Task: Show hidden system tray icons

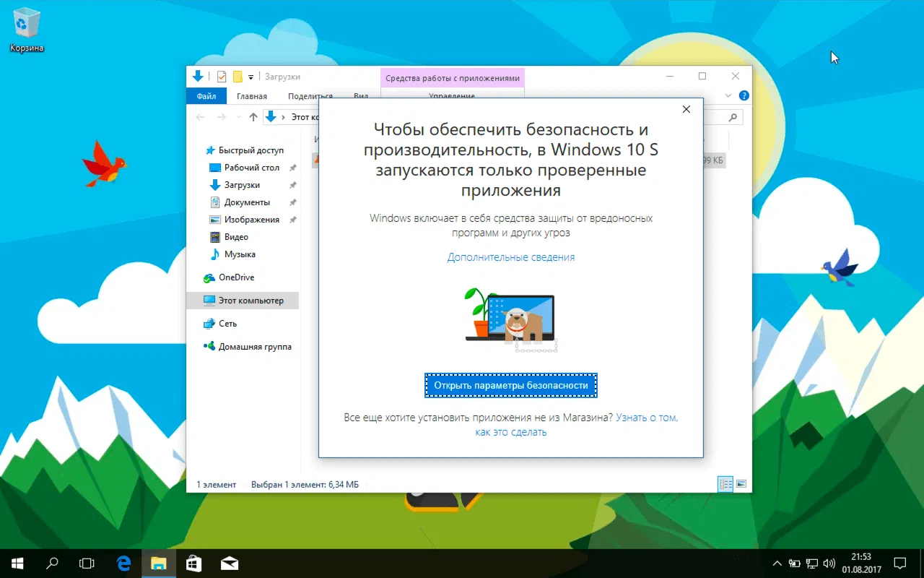Action: coord(777,564)
